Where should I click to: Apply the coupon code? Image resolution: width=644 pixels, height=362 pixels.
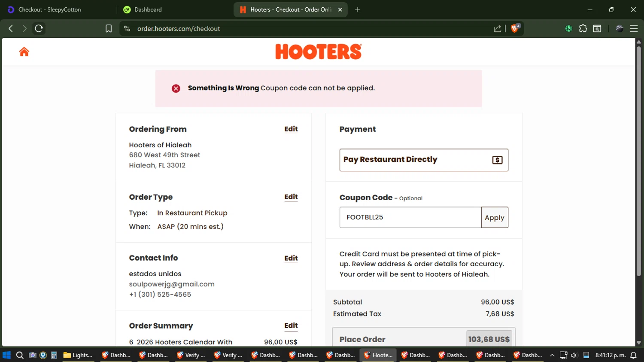pyautogui.click(x=495, y=217)
